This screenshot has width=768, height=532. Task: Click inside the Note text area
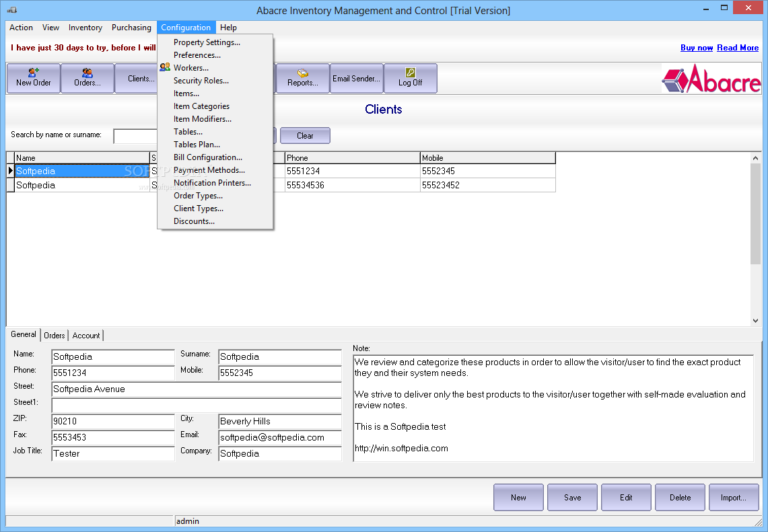(553, 408)
